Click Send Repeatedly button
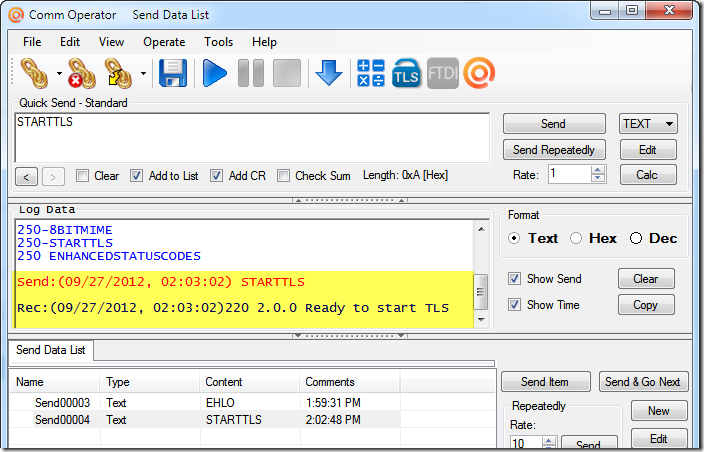 tap(554, 150)
